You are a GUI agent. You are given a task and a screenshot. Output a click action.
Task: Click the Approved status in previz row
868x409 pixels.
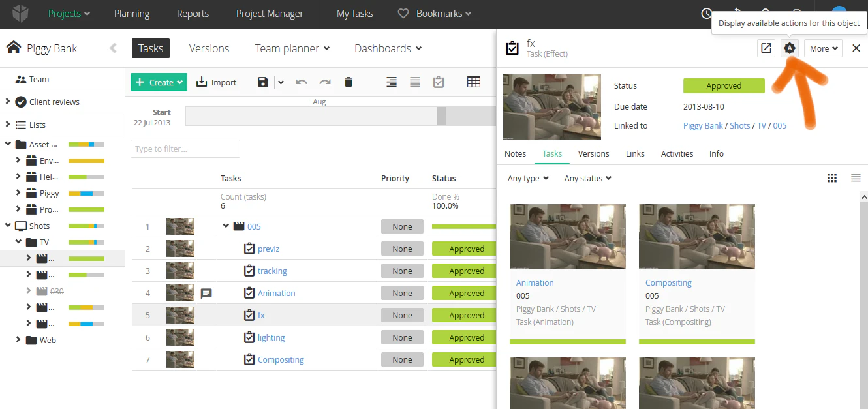tap(464, 249)
